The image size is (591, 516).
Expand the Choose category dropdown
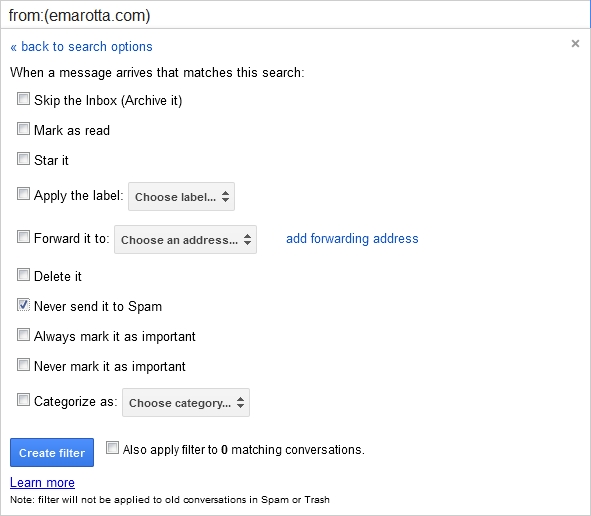(186, 403)
